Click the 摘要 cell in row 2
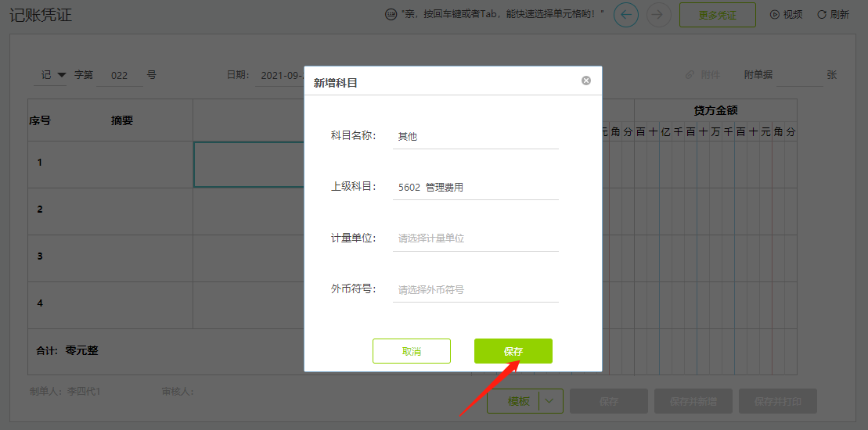868x430 pixels. (x=122, y=211)
